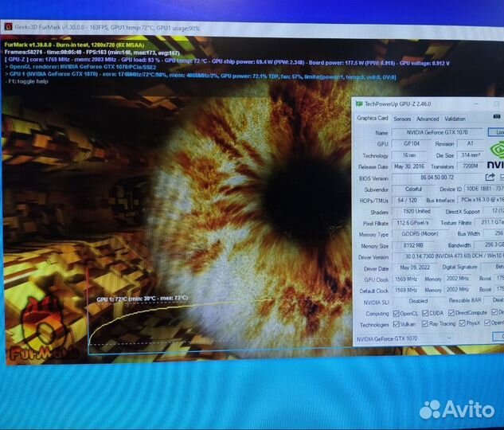Click the GPU-Z app icon in title bar
The width and height of the screenshot is (504, 430).
[359, 104]
